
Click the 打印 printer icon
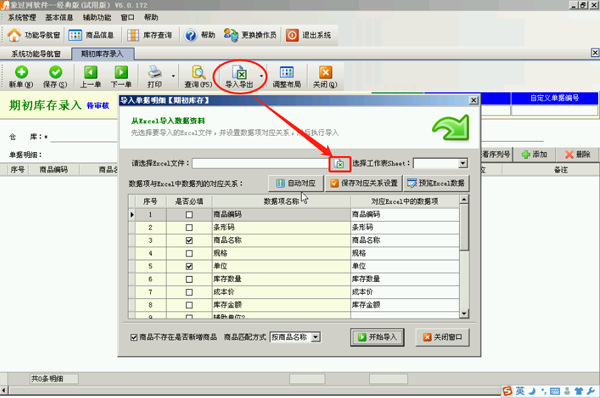tap(155, 72)
